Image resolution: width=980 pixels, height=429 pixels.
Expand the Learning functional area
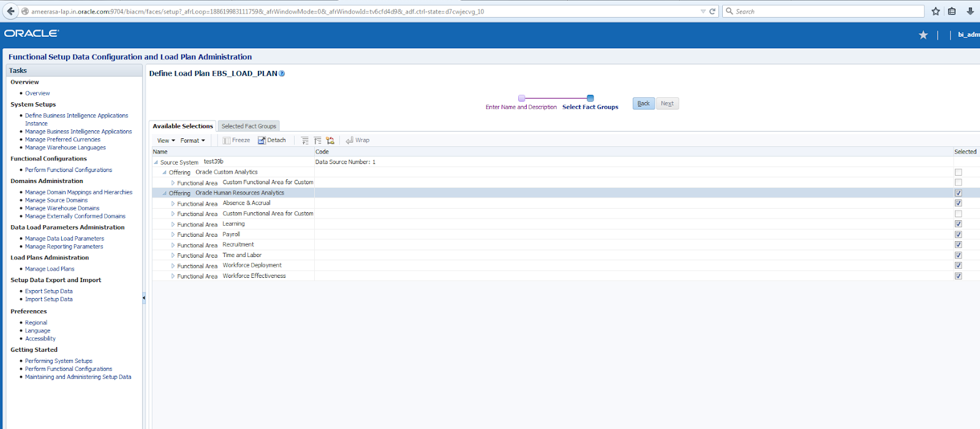[x=173, y=225]
